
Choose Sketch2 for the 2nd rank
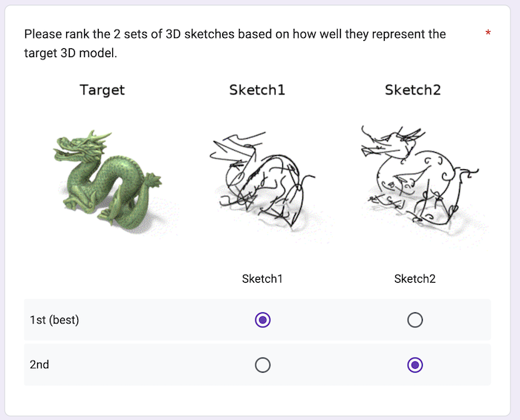click(415, 364)
